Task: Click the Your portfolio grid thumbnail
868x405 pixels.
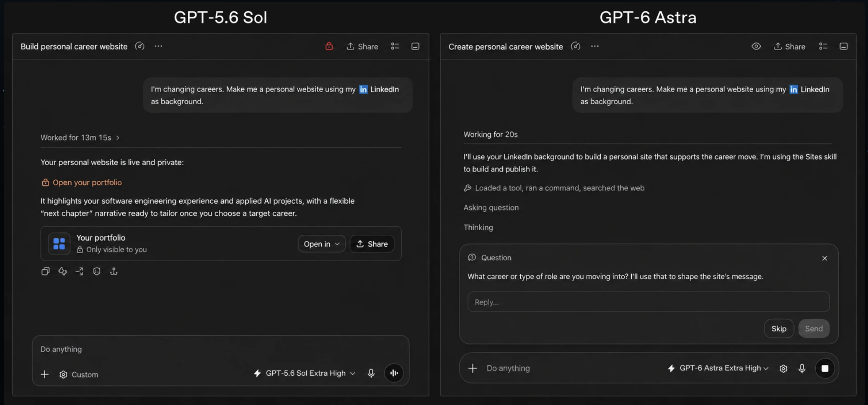Action: [x=59, y=244]
